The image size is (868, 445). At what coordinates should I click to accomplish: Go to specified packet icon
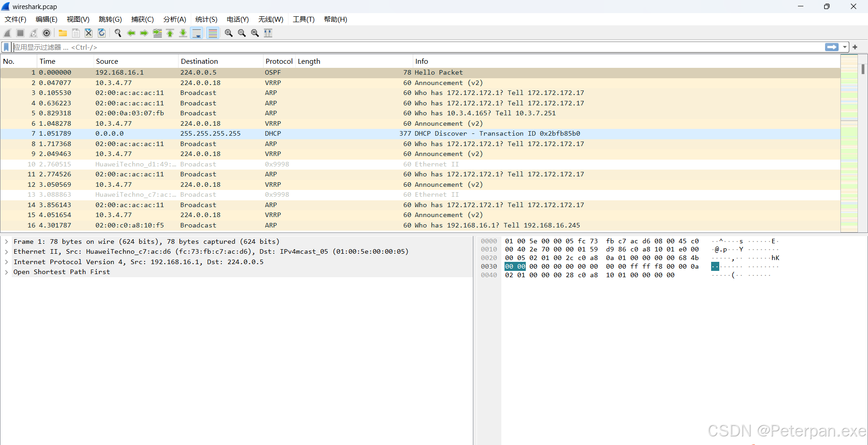(x=157, y=33)
